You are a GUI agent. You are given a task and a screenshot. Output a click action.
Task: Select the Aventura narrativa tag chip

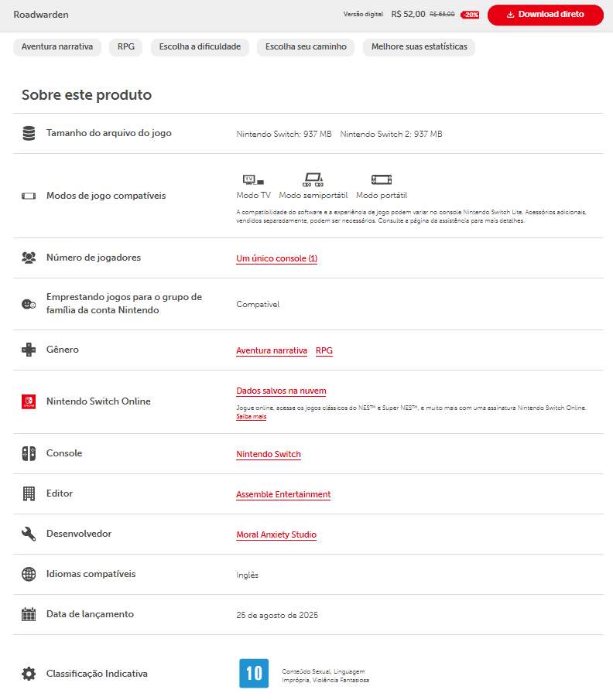click(x=57, y=47)
